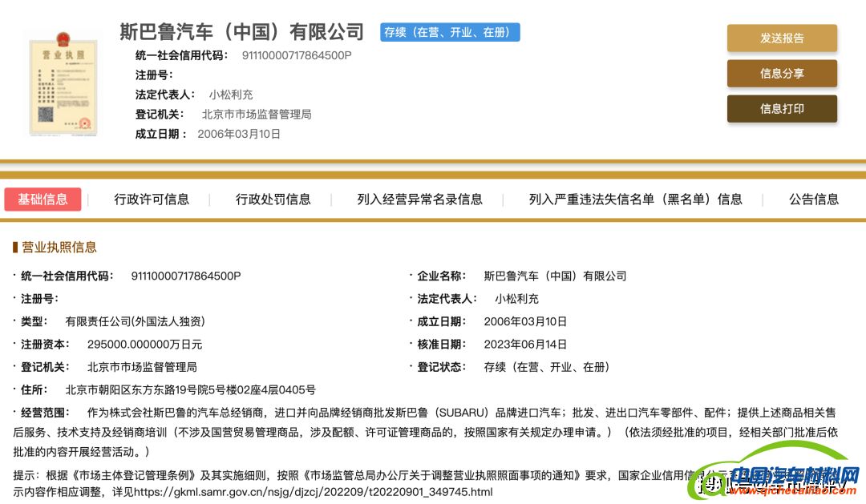Switch to the 公告信息 tab
Screen dimensions: 866x504
click(x=813, y=200)
